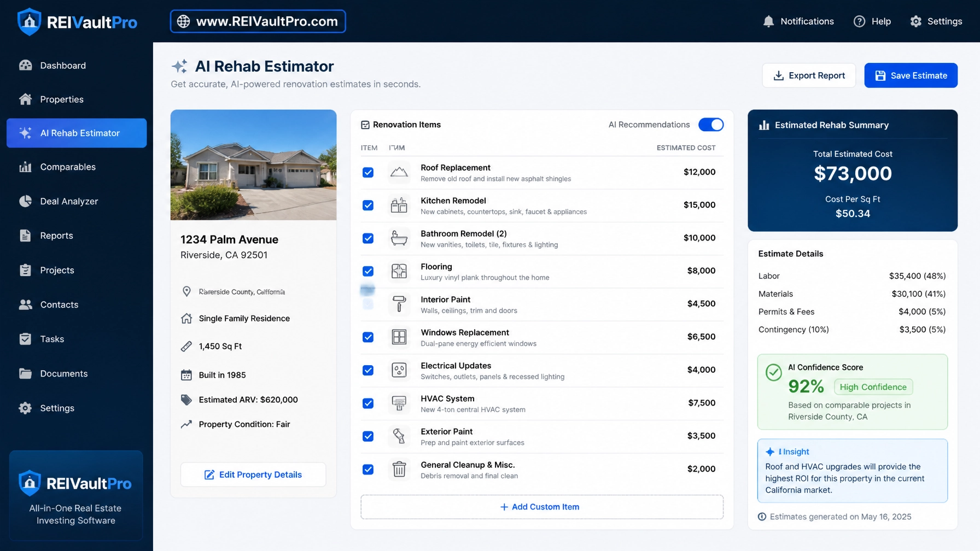Click the Kitchen Remodel item icon

[x=399, y=206]
